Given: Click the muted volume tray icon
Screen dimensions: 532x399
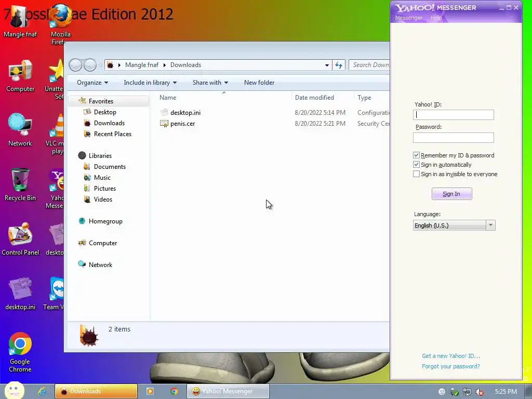Looking at the screenshot, I should (480, 392).
